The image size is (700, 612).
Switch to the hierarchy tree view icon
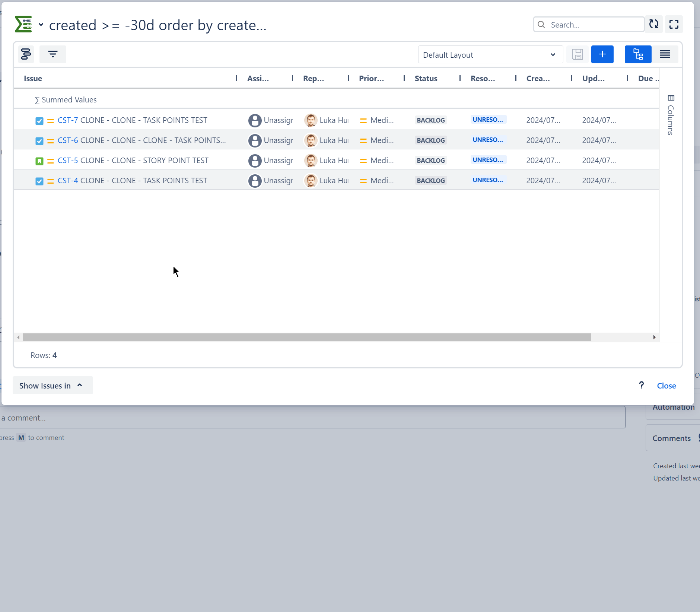pyautogui.click(x=638, y=54)
